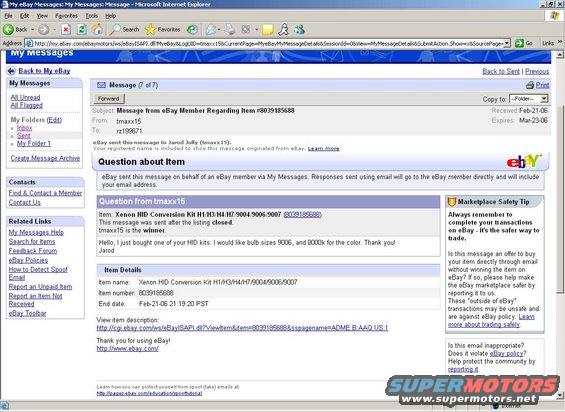Open the Help menu
The height and width of the screenshot is (412, 565).
(111, 16)
